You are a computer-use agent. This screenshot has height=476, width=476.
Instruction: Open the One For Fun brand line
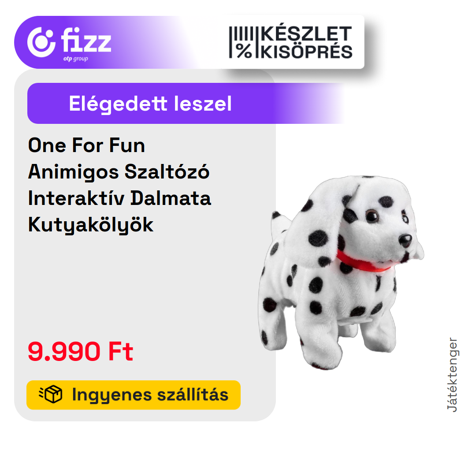click(86, 145)
